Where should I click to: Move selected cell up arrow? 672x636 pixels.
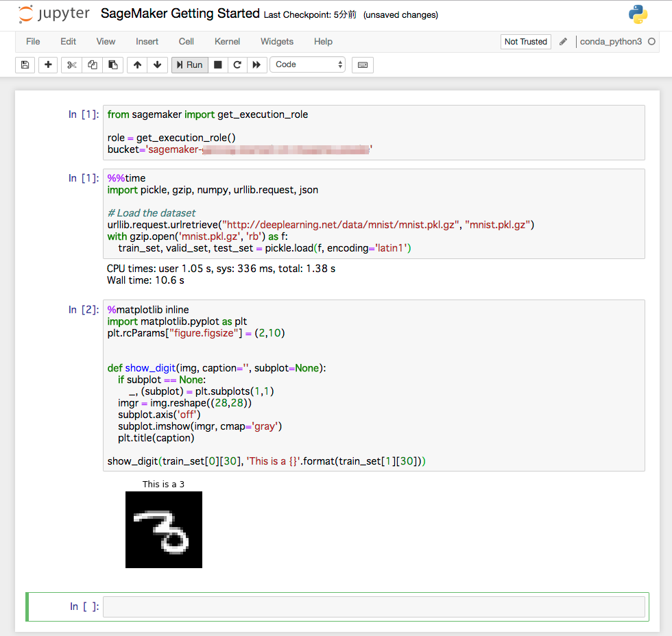pos(137,64)
